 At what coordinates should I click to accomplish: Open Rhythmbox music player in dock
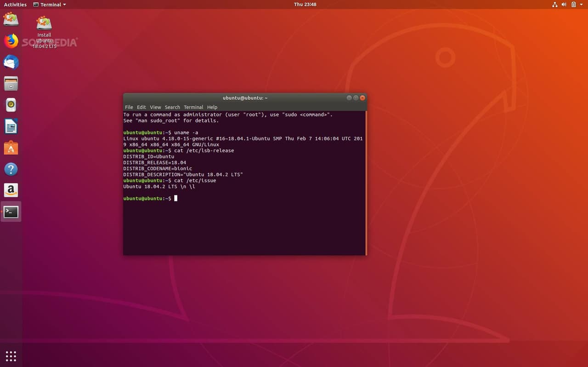click(11, 105)
